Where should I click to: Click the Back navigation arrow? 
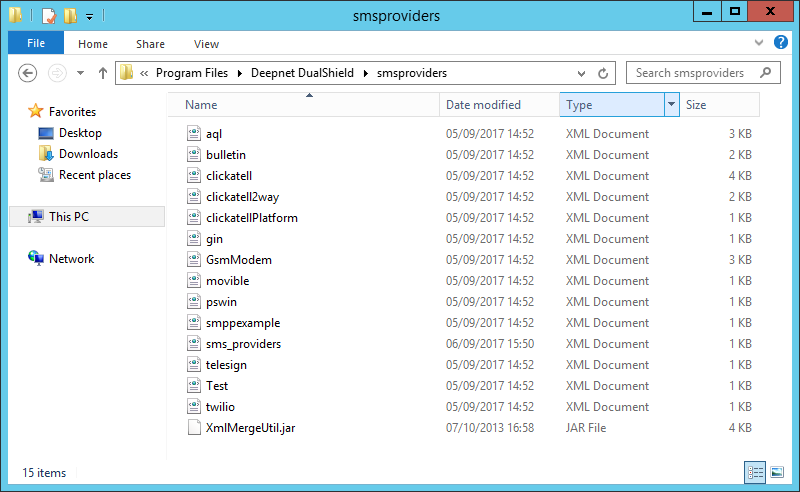tap(28, 73)
